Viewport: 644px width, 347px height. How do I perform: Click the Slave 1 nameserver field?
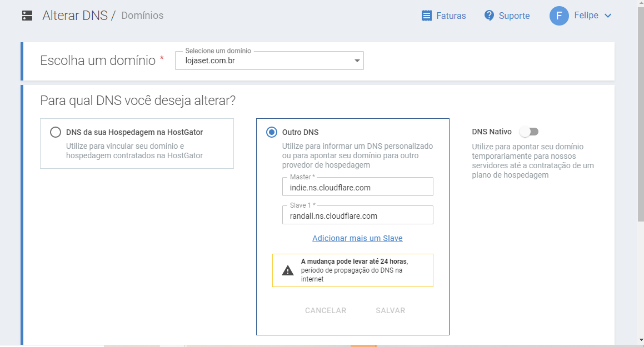[x=357, y=216]
